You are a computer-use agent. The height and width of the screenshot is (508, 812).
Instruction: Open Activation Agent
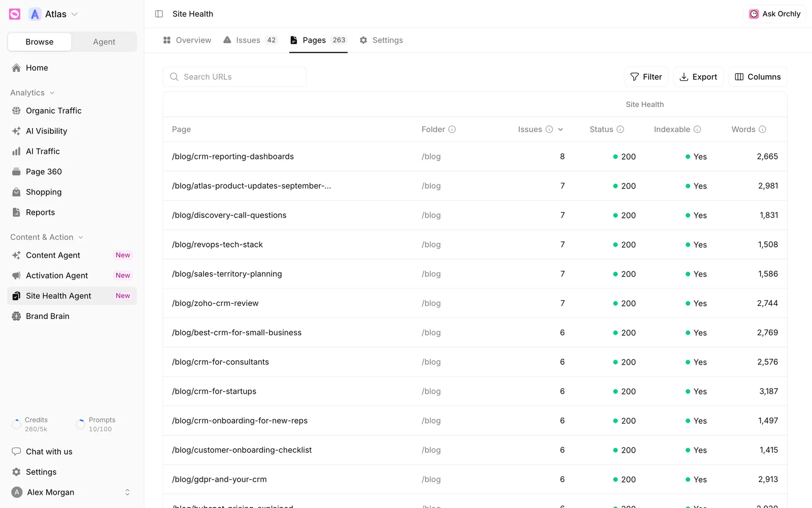tap(72, 275)
